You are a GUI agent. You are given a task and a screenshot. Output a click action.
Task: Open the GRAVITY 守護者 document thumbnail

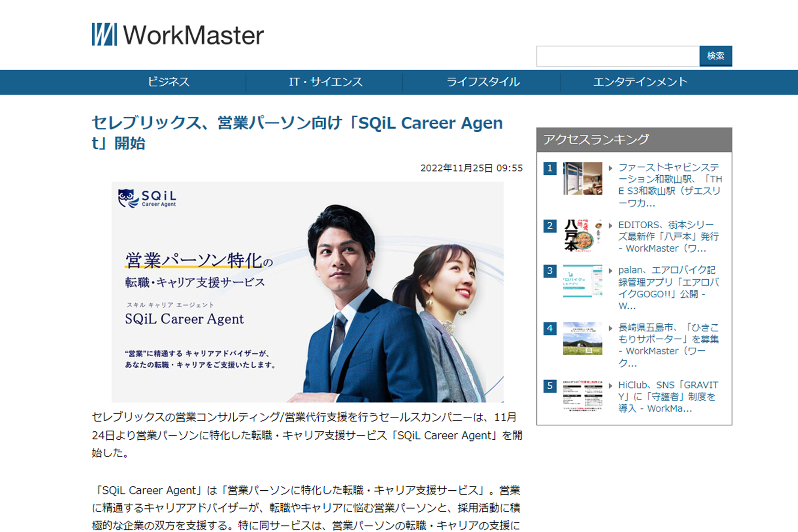[x=583, y=396]
